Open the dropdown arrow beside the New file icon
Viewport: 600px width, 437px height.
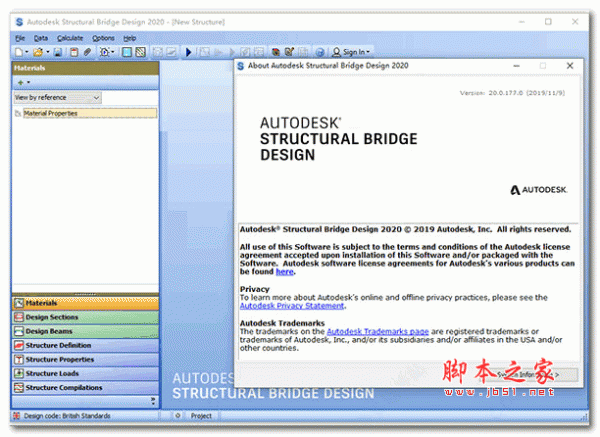[27, 52]
